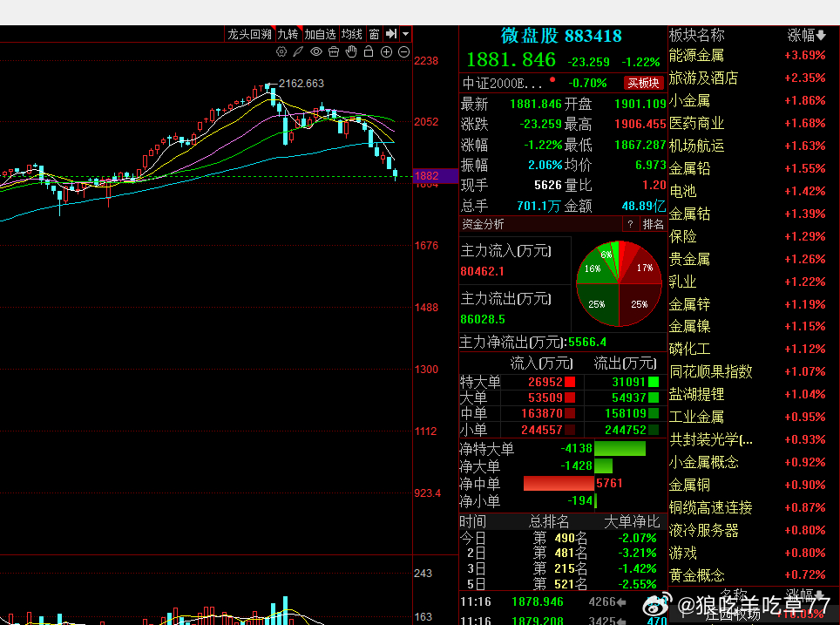Sort by 涨幅 column arrow

click(x=820, y=36)
